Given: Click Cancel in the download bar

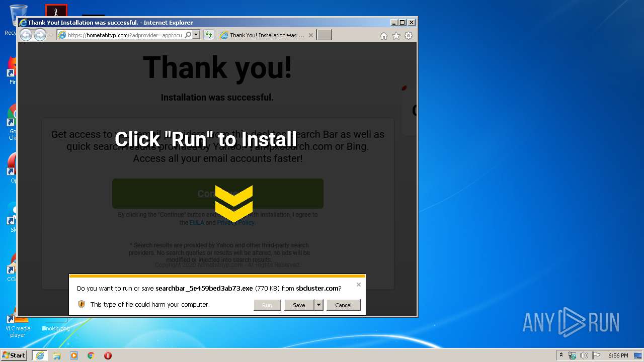Looking at the screenshot, I should tap(343, 305).
